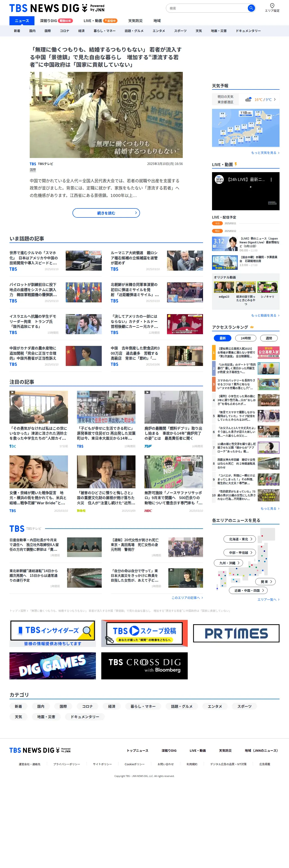289x868 pixels.
Task: Click the TBS logo under main article
Action: (33, 164)
